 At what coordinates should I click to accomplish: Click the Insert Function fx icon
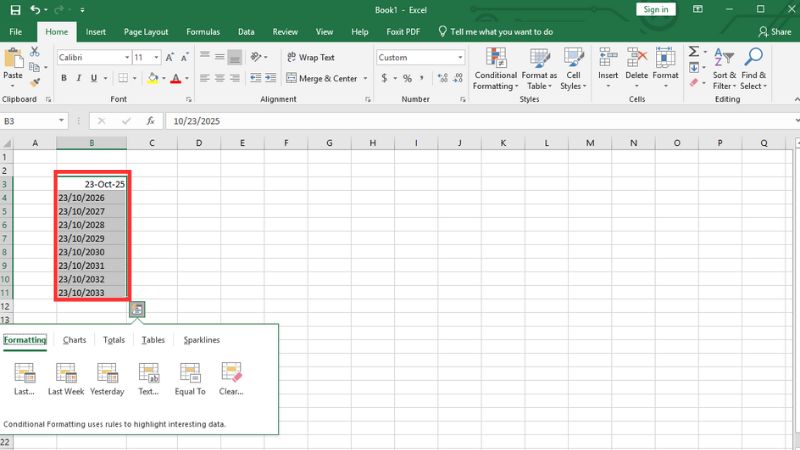click(x=150, y=121)
